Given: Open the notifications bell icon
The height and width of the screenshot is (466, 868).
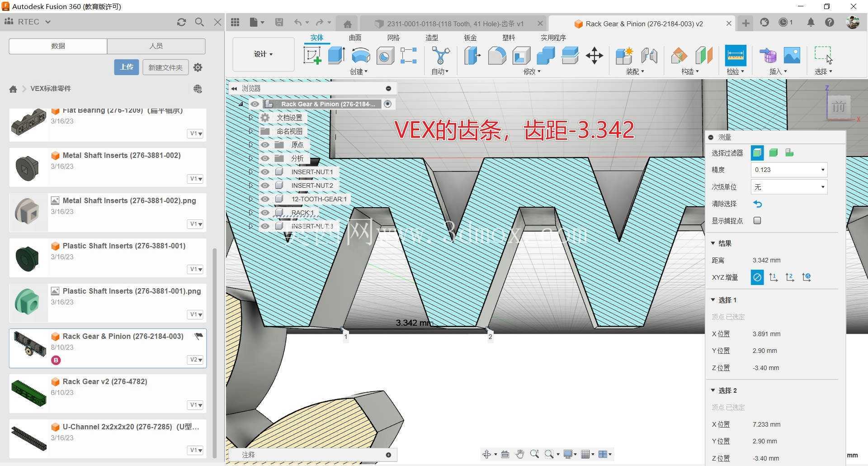Looking at the screenshot, I should [x=811, y=22].
